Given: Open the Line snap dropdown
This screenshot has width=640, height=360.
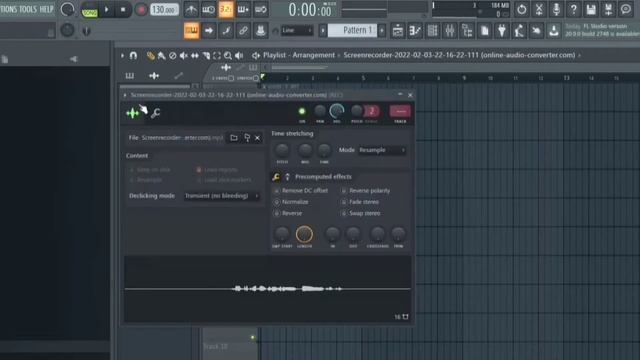Looking at the screenshot, I should point(297,31).
